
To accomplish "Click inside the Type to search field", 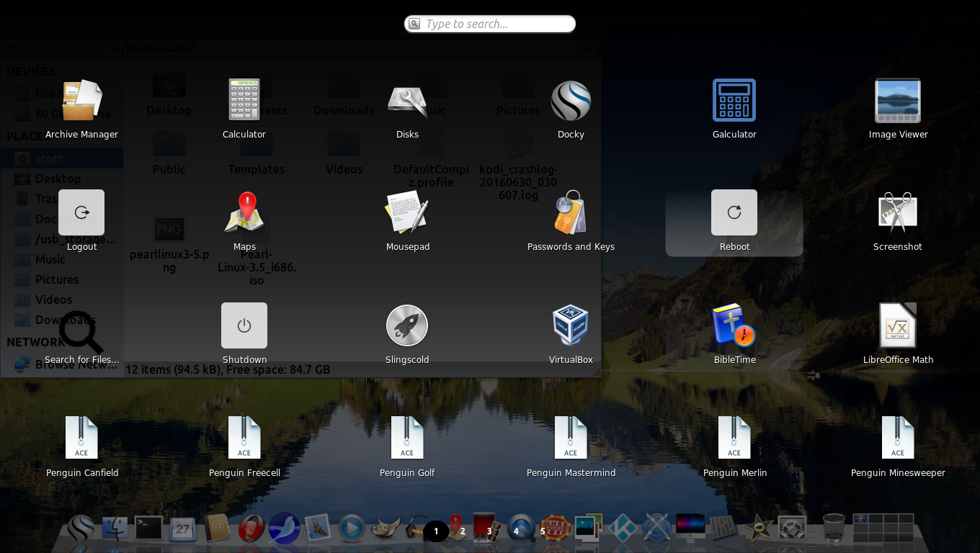I will (490, 24).
